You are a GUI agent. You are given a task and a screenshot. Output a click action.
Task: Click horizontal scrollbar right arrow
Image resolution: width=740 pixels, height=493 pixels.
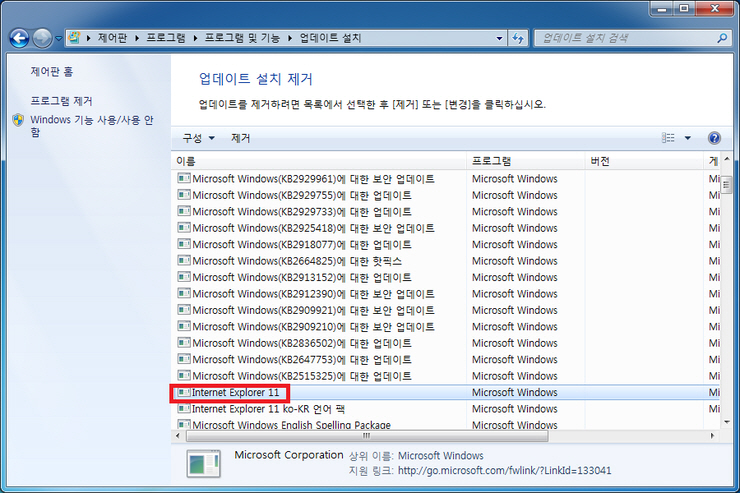click(x=713, y=436)
